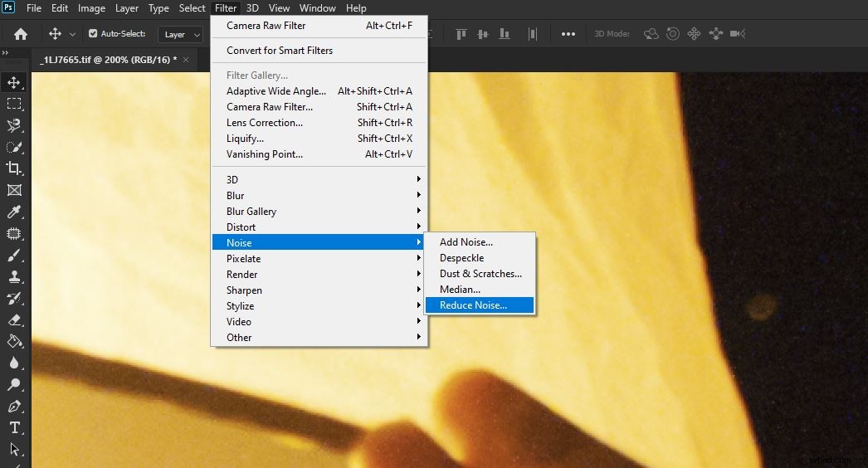Screen dimensions: 868x468
Task: Click the Align vertical centers icon
Action: (483, 34)
